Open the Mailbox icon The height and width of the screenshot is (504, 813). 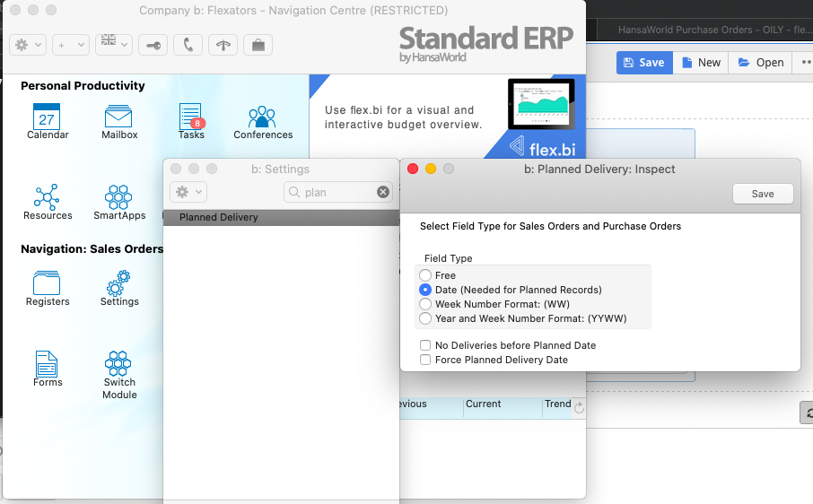pyautogui.click(x=118, y=117)
